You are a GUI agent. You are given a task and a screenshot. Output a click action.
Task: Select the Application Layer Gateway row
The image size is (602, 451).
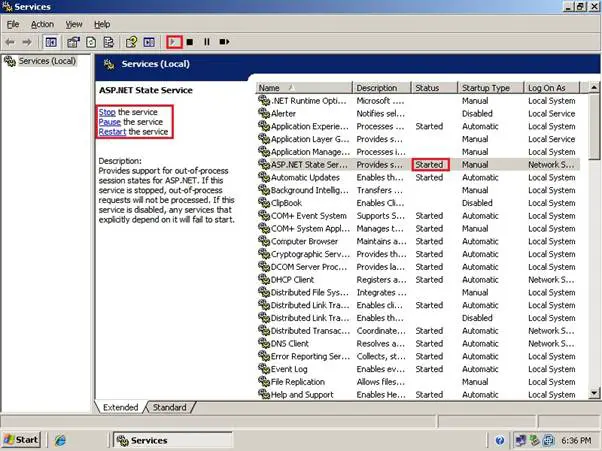pos(418,139)
